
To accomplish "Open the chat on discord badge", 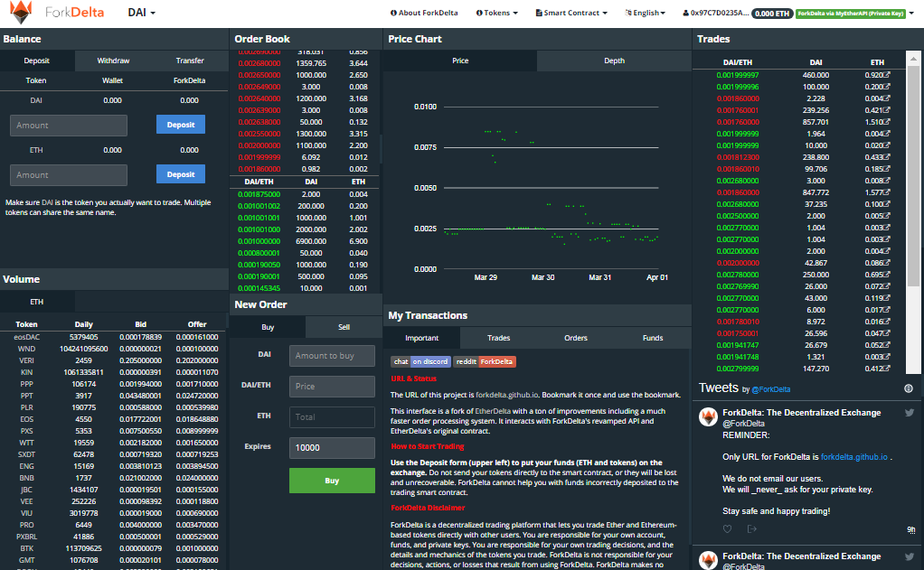I will (420, 361).
